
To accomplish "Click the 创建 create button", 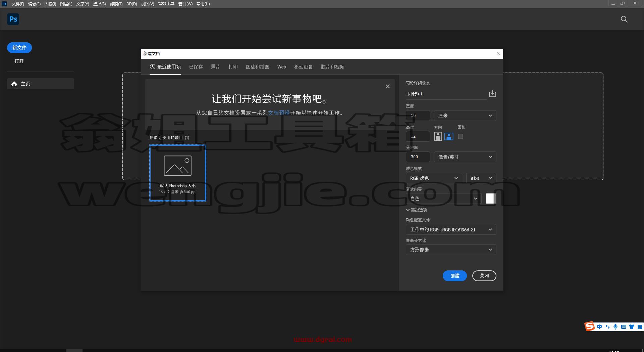I will 455,276.
